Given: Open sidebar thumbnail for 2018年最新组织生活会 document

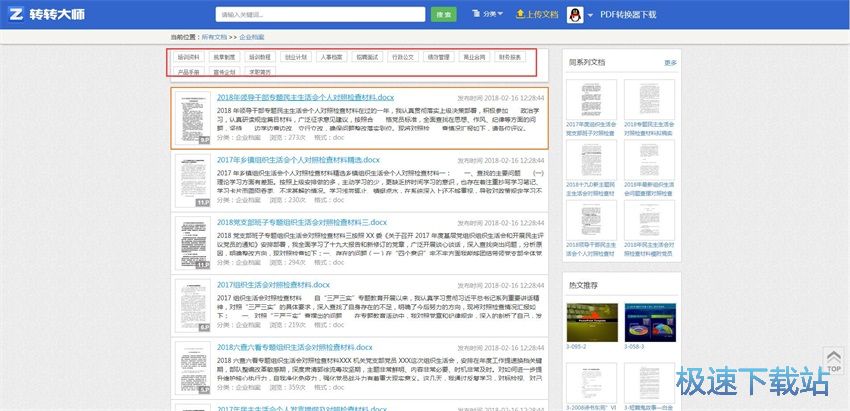Looking at the screenshot, I should point(649,160).
